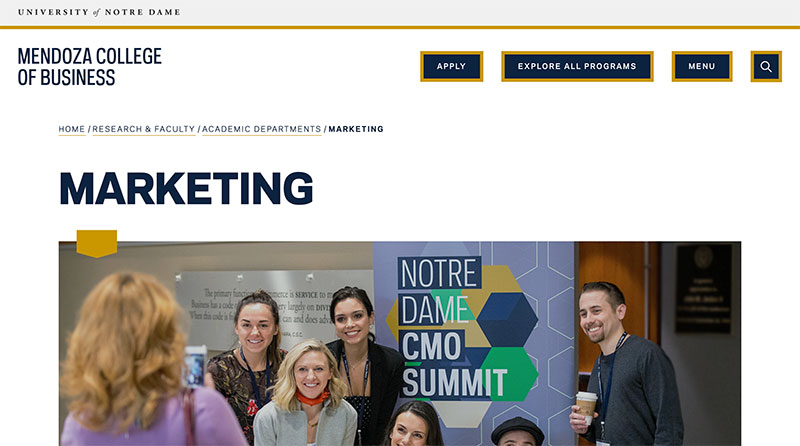Click the Mendoza College of Business logo

pyautogui.click(x=90, y=67)
